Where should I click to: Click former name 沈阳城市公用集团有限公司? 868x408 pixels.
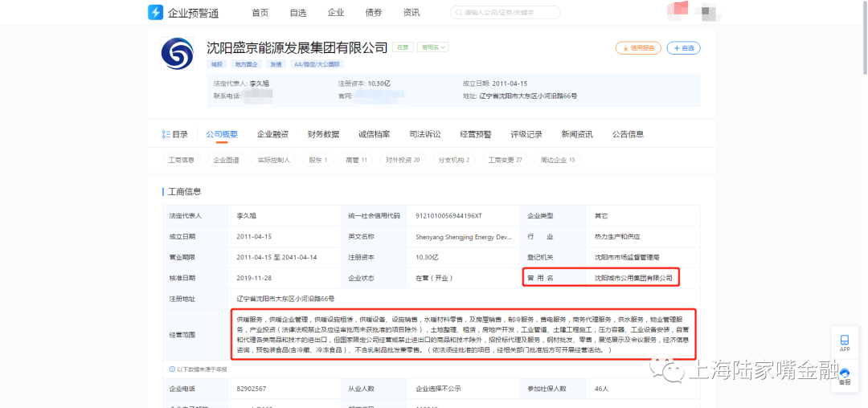tap(633, 278)
